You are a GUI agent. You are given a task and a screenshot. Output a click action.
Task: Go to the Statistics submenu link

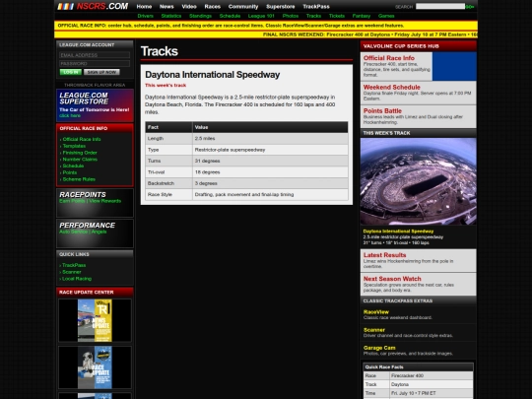click(171, 16)
